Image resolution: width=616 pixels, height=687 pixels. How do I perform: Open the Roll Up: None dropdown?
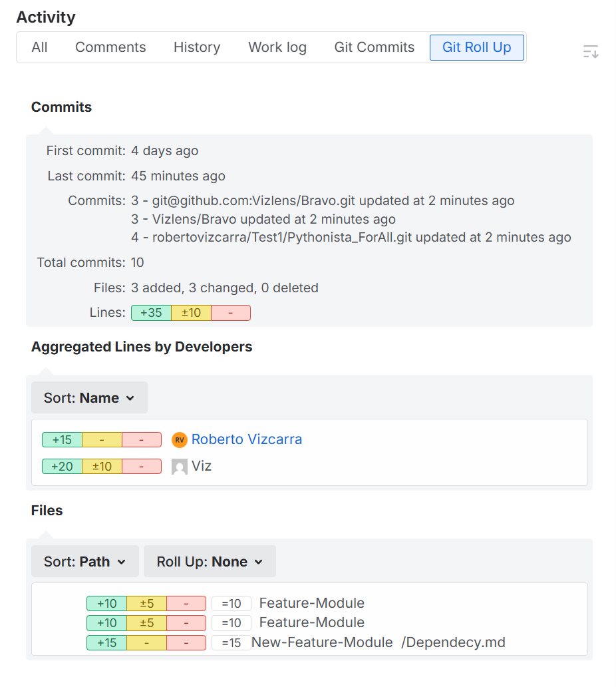(210, 562)
